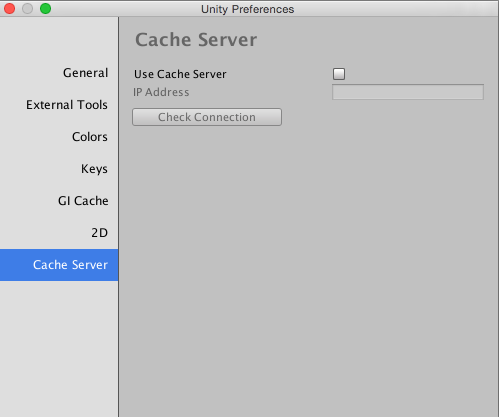Click the divider between sidebar and settings panel
Screen dimensions: 499x417
(119, 217)
